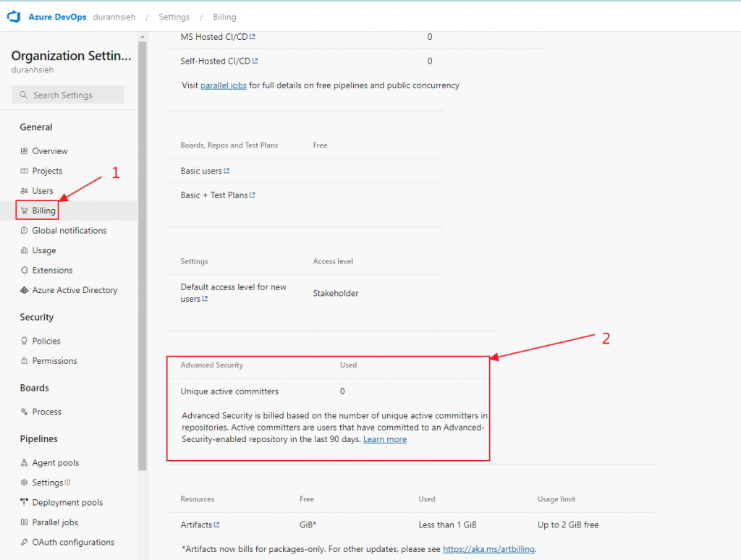
Task: Open Projects settings page
Action: (47, 171)
